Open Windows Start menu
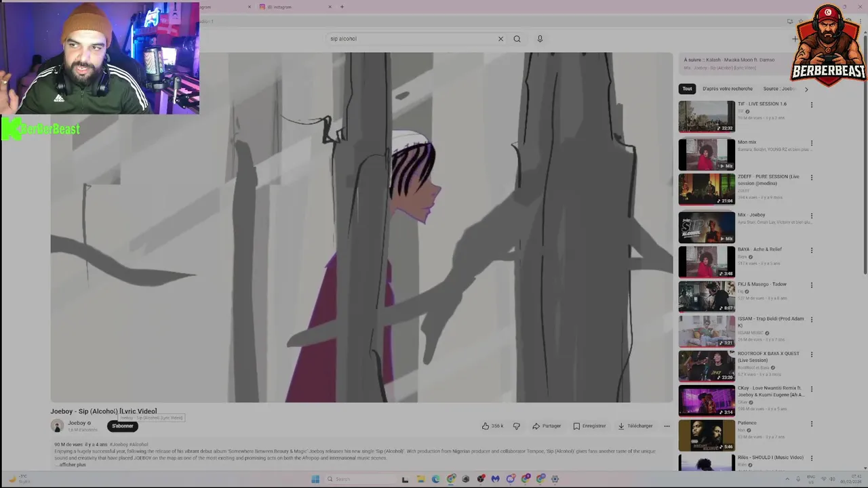Screen dimensions: 868x488 pos(315,479)
